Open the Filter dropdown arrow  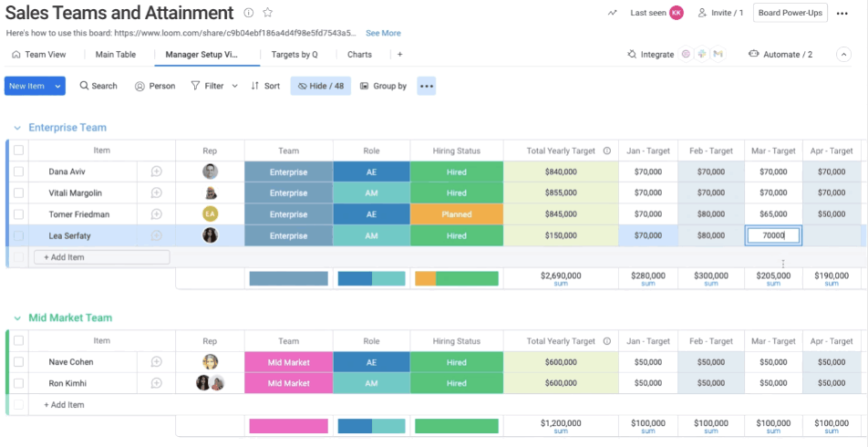pyautogui.click(x=234, y=86)
